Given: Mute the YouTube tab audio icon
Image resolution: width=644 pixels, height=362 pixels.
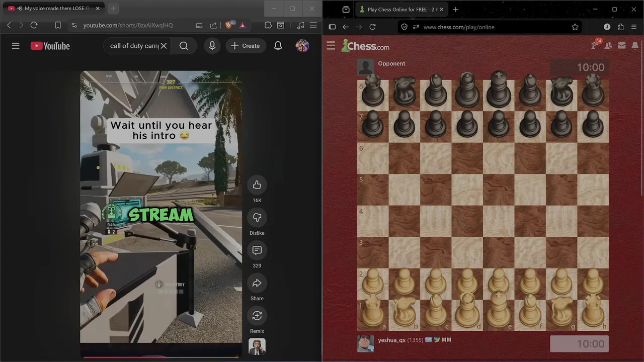Looking at the screenshot, I should click(20, 9).
